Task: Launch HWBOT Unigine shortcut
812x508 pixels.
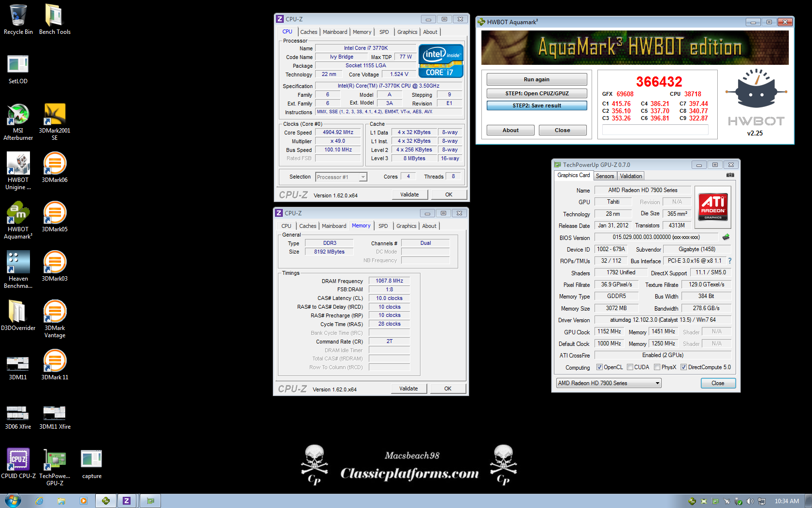Action: coord(18,171)
